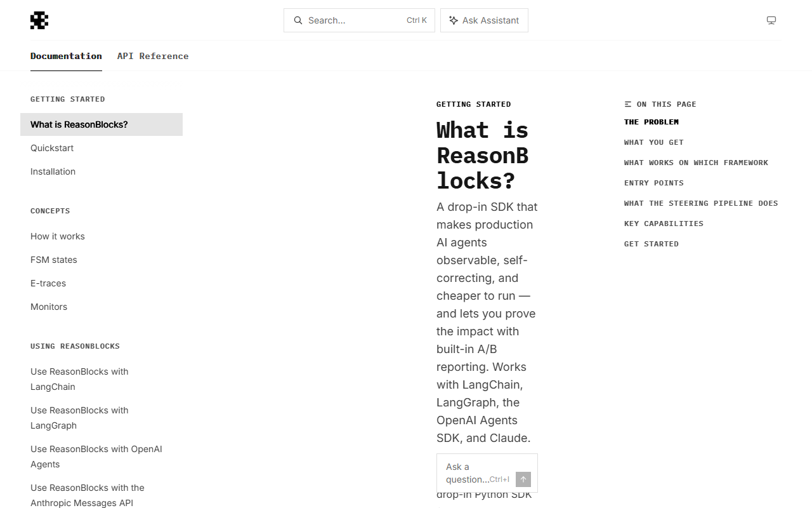Screen dimensions: 812x508
Task: Open Use ReasonBlocks with LangChain
Action: coord(101,379)
